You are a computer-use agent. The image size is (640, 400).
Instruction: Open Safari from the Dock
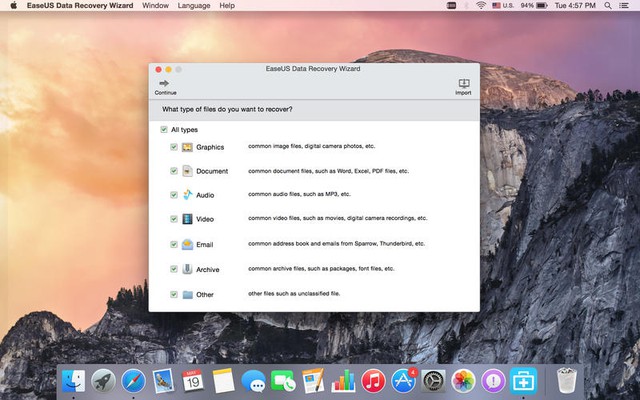coord(133,380)
